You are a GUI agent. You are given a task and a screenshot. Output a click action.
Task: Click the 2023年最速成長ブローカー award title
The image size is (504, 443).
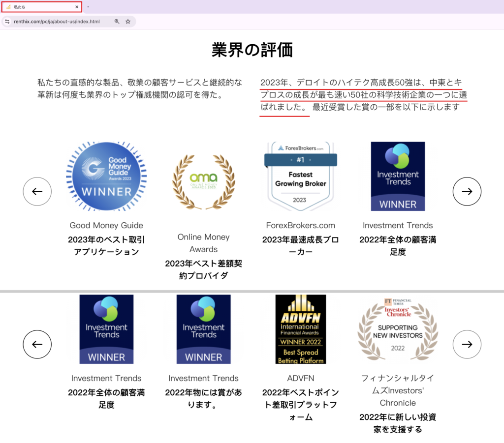pos(301,245)
